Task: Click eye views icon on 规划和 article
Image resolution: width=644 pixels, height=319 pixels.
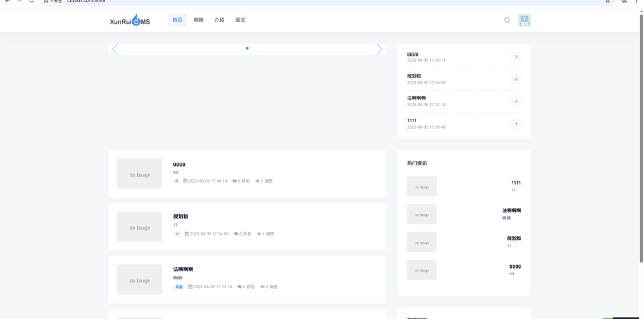Action: pos(259,233)
